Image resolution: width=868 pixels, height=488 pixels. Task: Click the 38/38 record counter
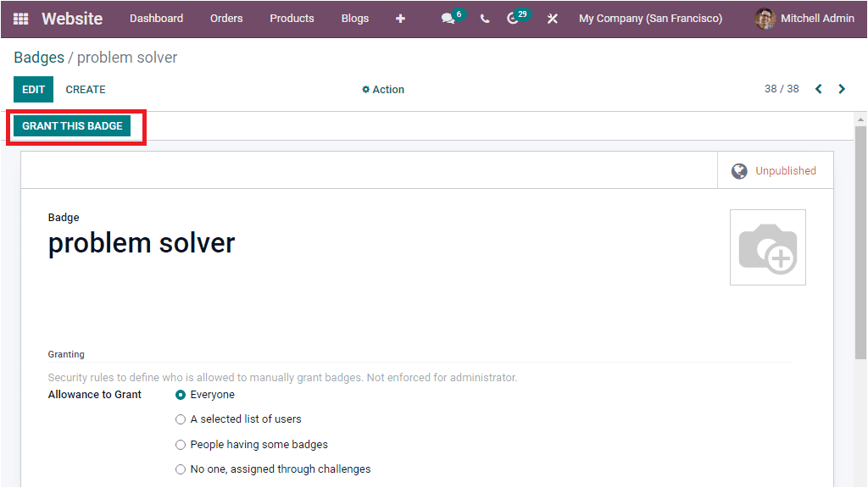point(782,88)
